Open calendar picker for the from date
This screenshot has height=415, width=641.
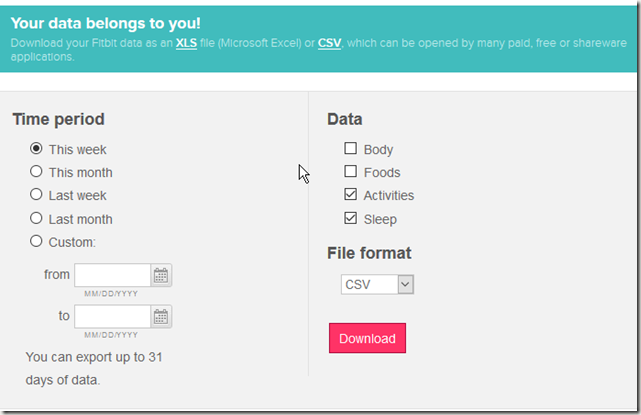point(161,275)
